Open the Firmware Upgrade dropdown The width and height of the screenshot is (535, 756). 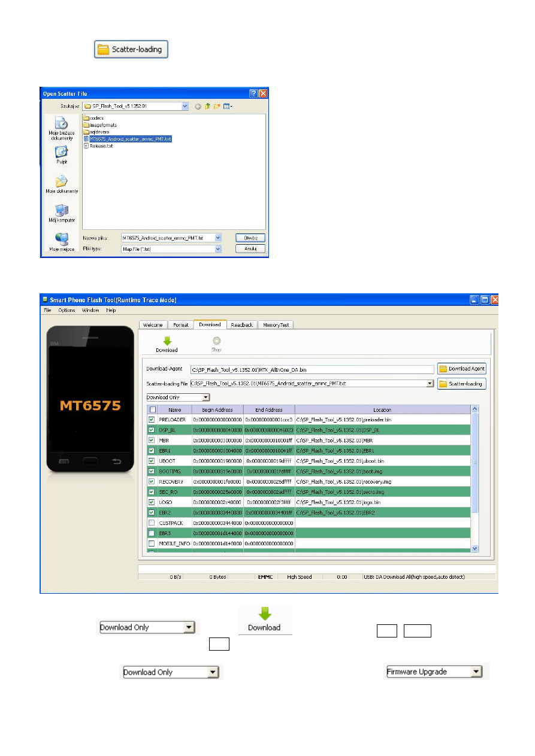(476, 672)
